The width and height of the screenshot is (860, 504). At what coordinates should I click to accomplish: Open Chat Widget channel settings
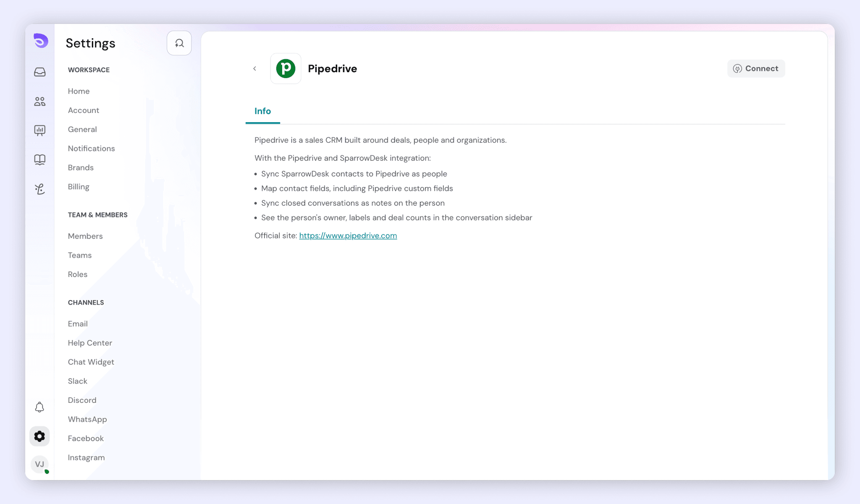pos(91,362)
